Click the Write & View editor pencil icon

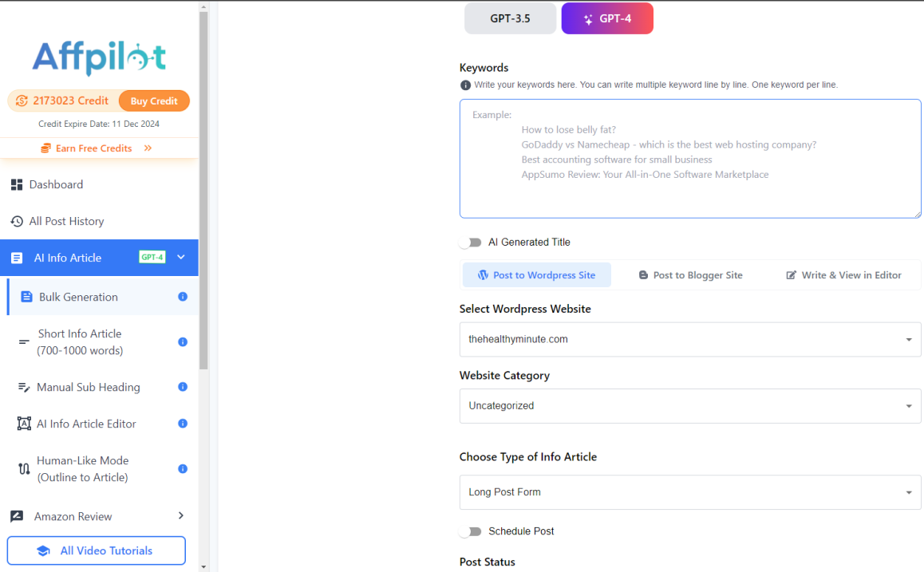[x=792, y=275]
